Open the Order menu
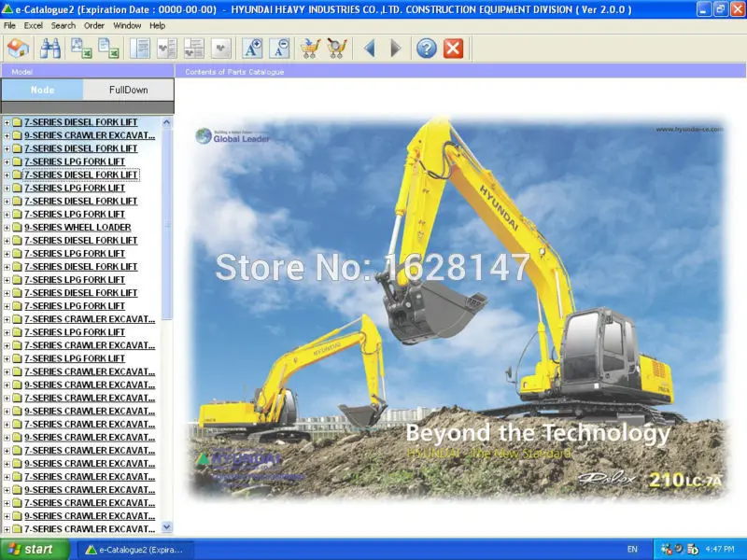The height and width of the screenshot is (560, 747). 94,26
